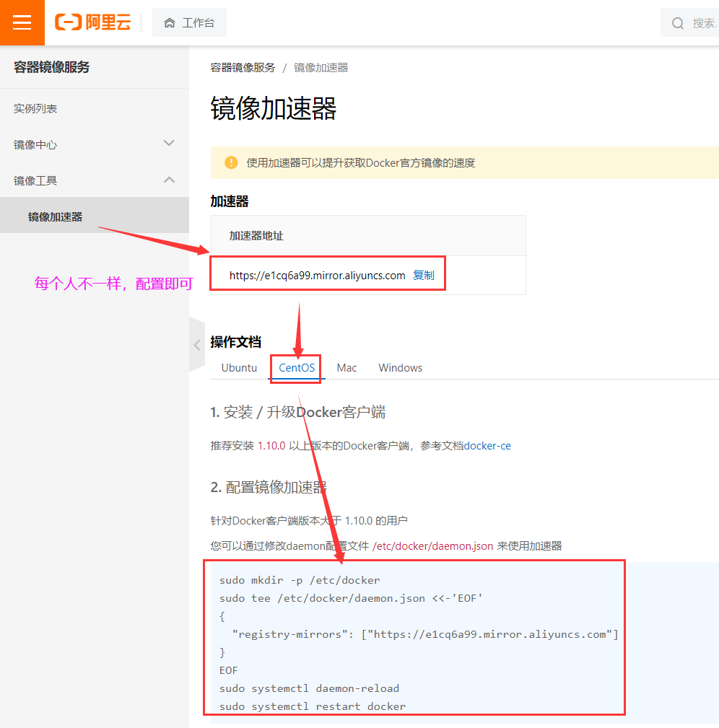Click the yellow warning info icon

point(231,162)
